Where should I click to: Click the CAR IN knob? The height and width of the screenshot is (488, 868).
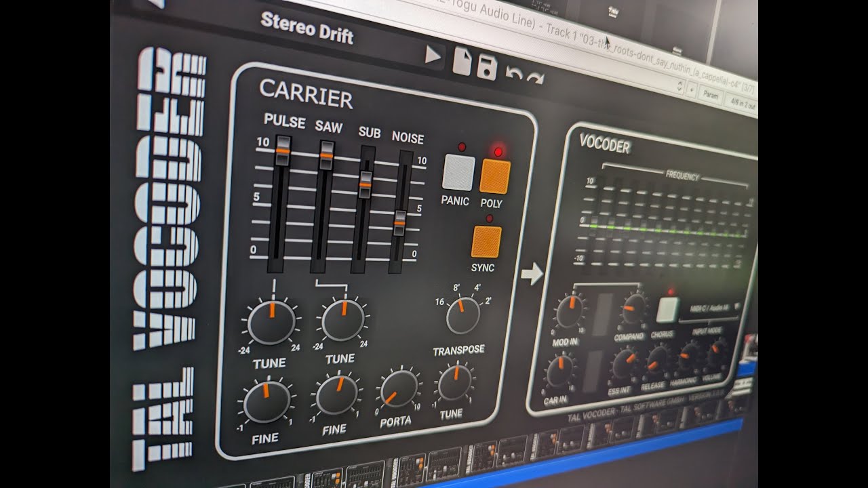(x=560, y=371)
